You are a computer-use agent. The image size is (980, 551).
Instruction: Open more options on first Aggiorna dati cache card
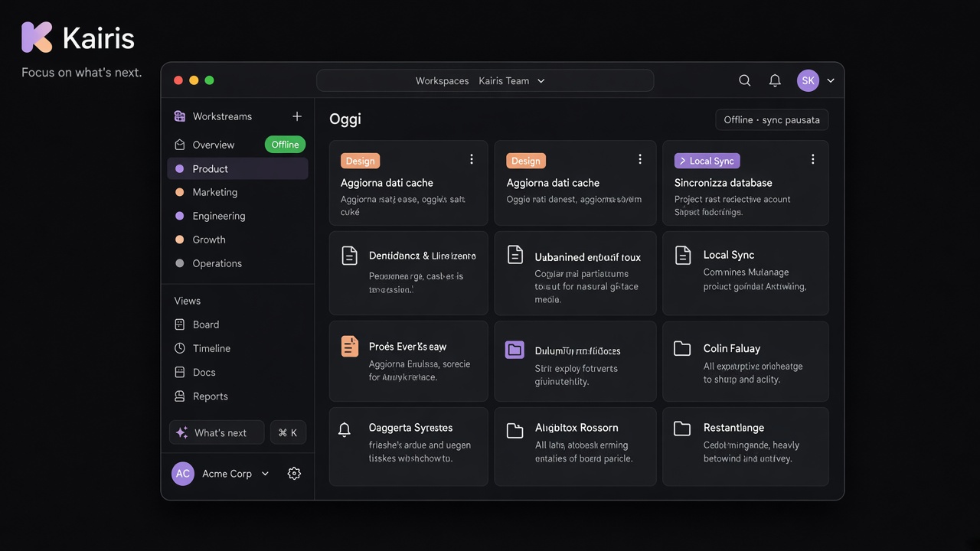pos(472,159)
